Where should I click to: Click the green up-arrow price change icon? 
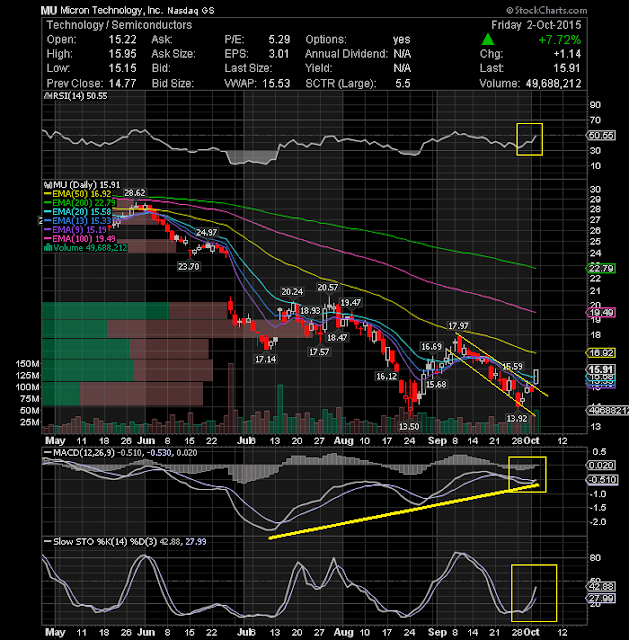point(487,39)
